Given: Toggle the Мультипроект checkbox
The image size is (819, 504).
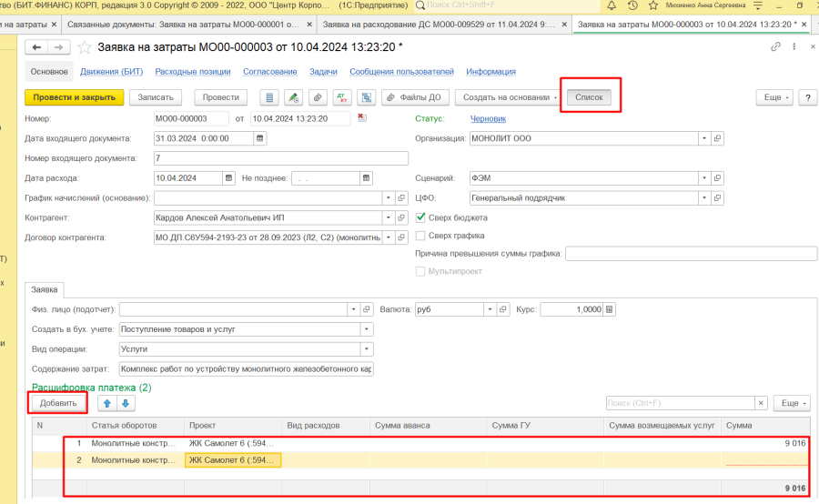Looking at the screenshot, I should point(420,271).
